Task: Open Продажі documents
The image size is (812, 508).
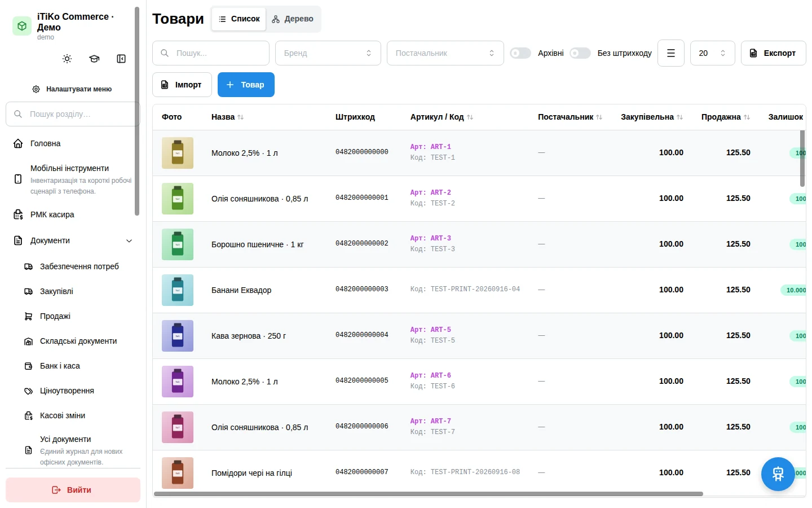Action: coord(78,316)
